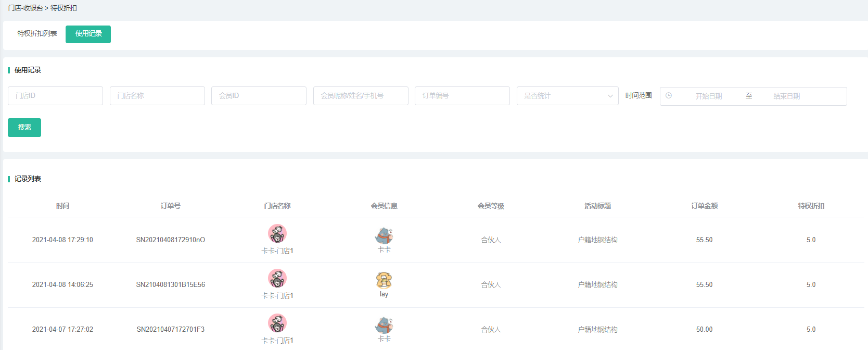868x350 pixels.
Task: Open the 是否统计 dropdown
Action: (x=567, y=96)
